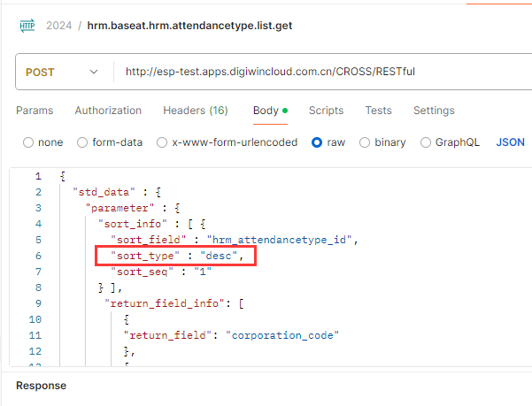532x406 pixels.
Task: Open the POST method dropdown
Action: (x=62, y=73)
